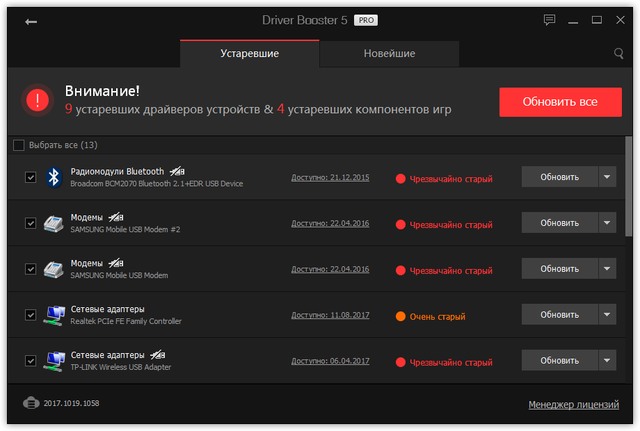The height and width of the screenshot is (431, 640).
Task: Click the SAMSUNG Mobile USB Modem #2 icon
Action: click(54, 223)
